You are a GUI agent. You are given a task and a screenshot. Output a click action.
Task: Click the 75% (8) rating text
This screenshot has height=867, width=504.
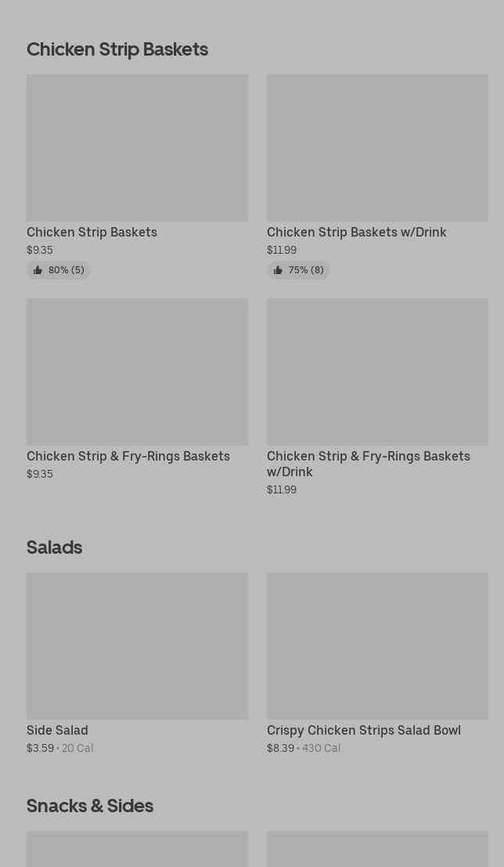coord(306,270)
